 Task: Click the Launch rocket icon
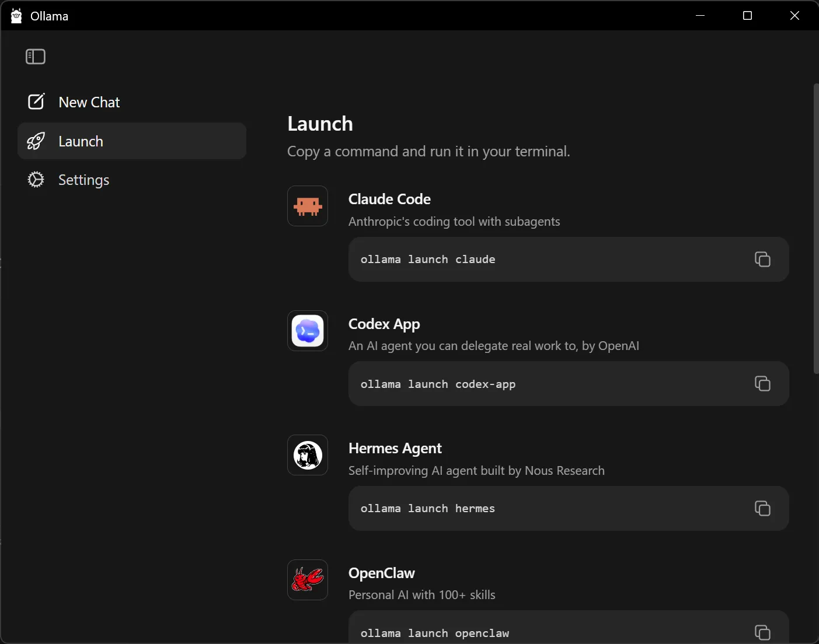point(36,141)
